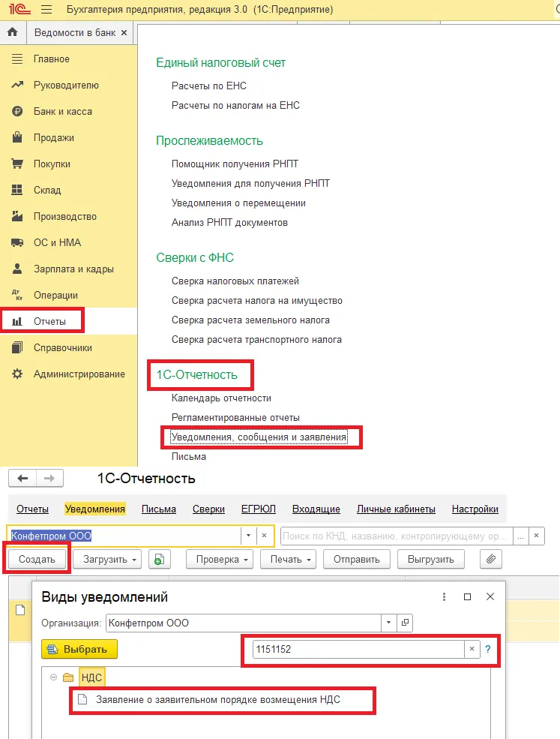This screenshot has height=739, width=560.
Task: Switch to the Личные кабинеты tab
Action: 396,509
